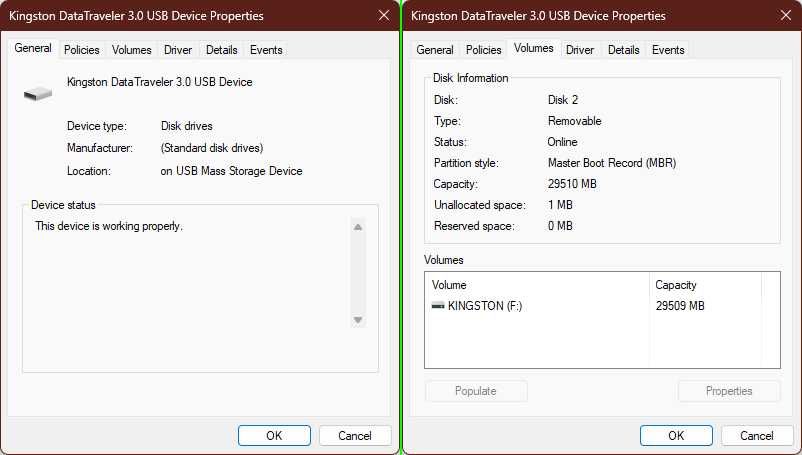Click the 'Removable' type value
Image resolution: width=802 pixels, height=455 pixels.
pyautogui.click(x=575, y=121)
